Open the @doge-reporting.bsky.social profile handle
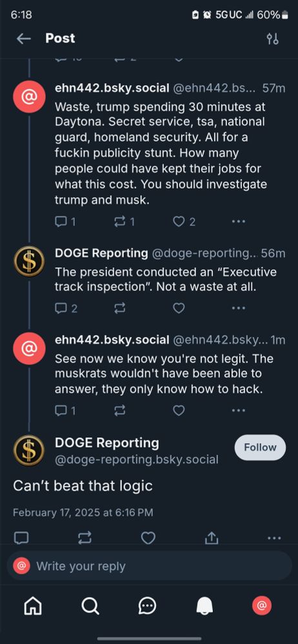The image size is (298, 644). click(x=137, y=460)
